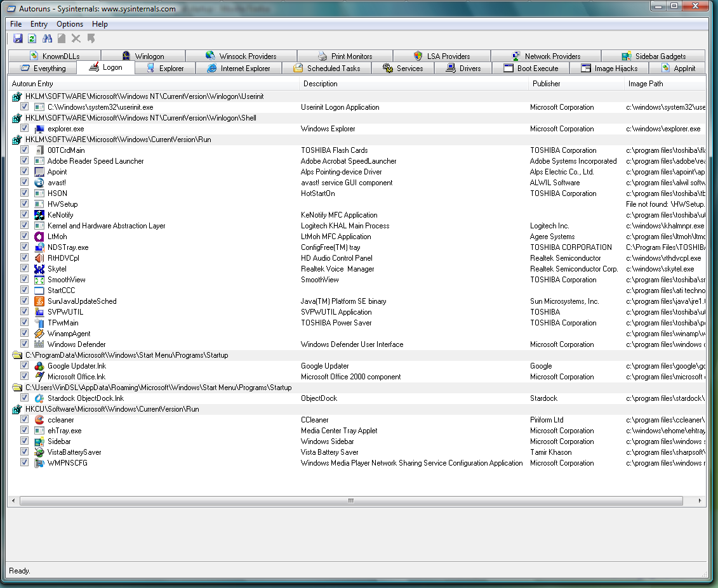Open the Entry menu
The width and height of the screenshot is (718, 588).
click(x=39, y=24)
